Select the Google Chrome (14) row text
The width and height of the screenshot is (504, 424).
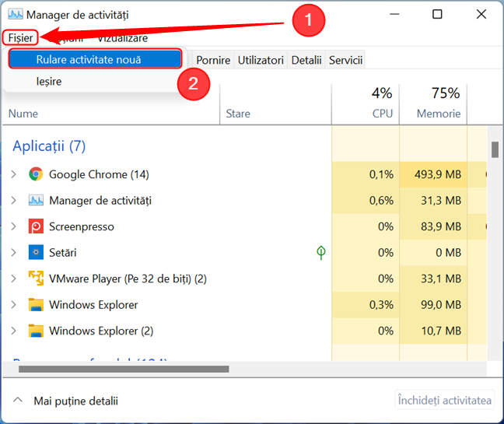[x=99, y=174]
